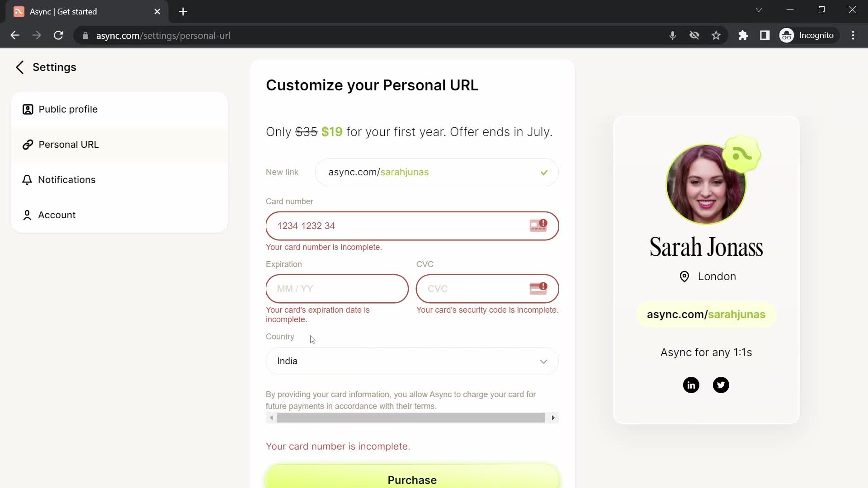Click the card number input field

click(412, 226)
